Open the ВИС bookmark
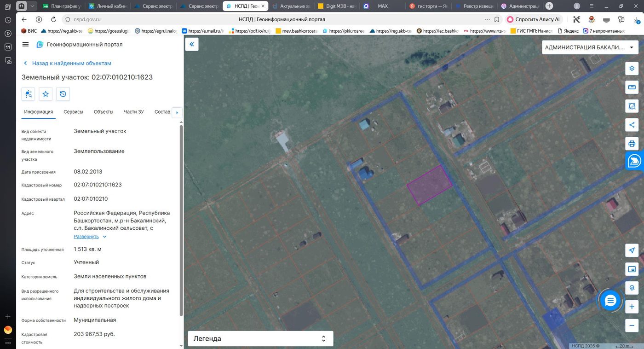 tap(29, 31)
